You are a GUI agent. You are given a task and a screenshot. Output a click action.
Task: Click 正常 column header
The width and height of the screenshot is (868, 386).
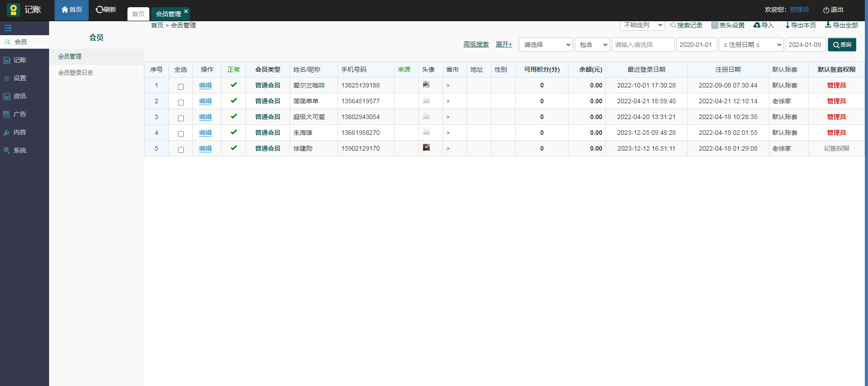click(x=234, y=69)
